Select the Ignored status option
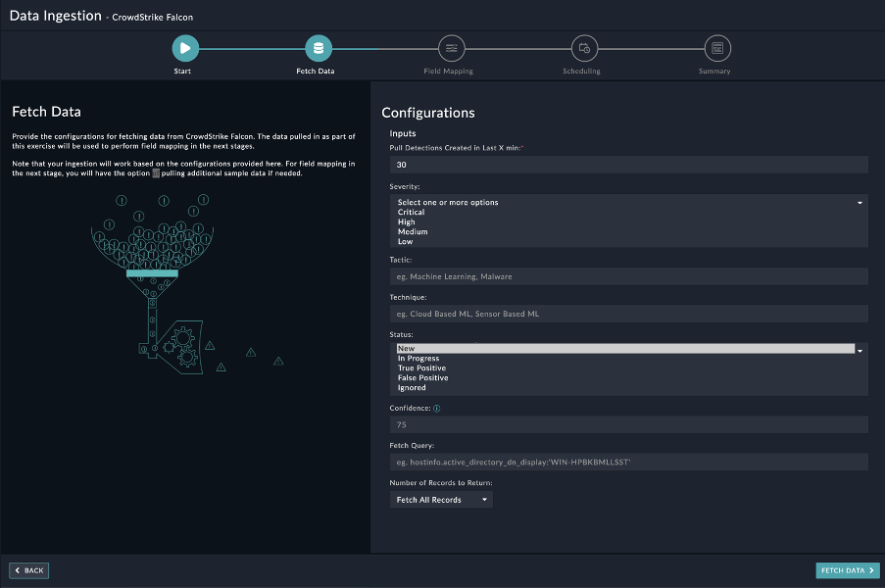 pyautogui.click(x=412, y=388)
